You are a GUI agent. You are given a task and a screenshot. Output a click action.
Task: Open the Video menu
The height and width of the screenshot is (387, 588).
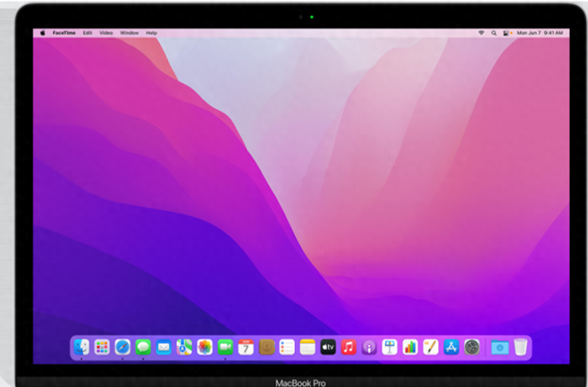coord(107,33)
